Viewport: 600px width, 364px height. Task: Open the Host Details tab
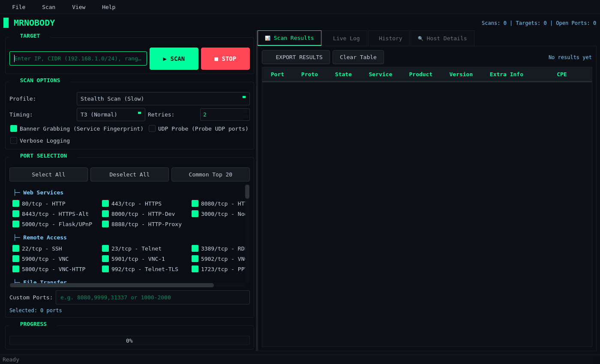(x=442, y=38)
